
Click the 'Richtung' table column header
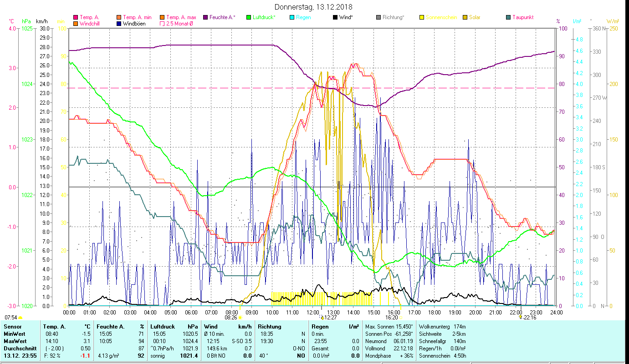[270, 327]
